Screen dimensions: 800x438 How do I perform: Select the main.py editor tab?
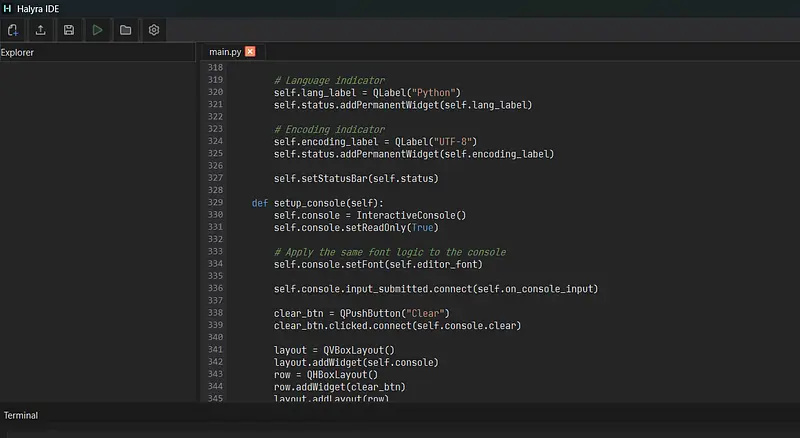226,52
